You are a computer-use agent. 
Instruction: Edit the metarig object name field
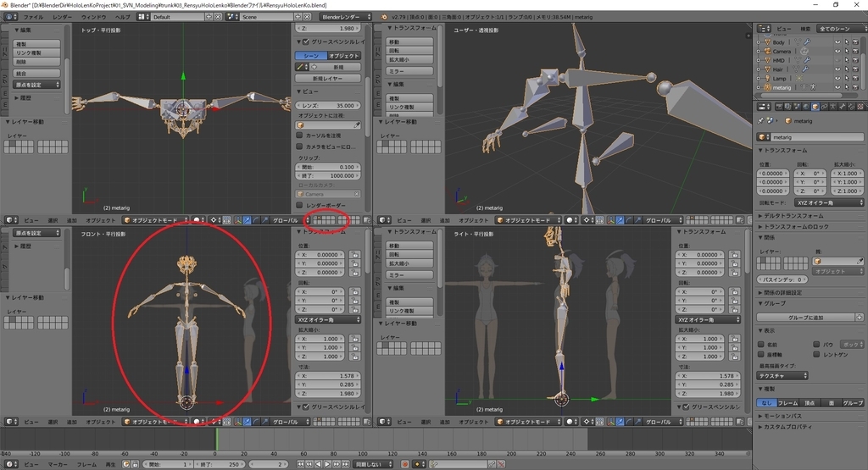[816, 136]
